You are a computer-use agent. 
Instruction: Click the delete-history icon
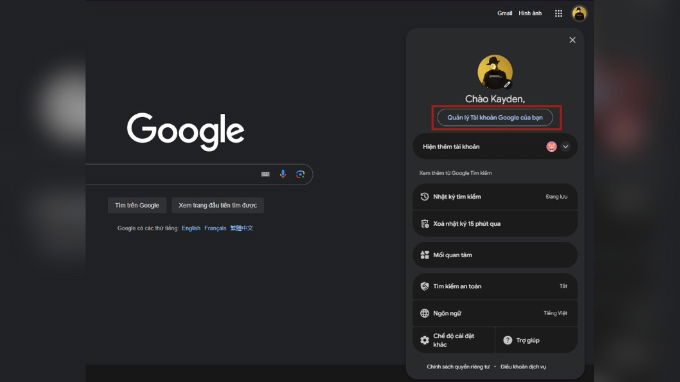425,224
